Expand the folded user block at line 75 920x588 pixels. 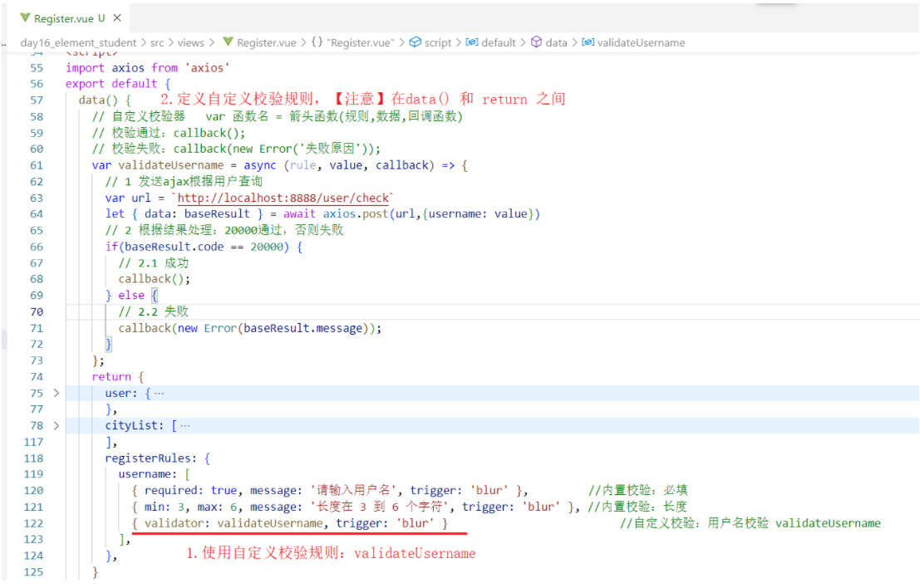[x=57, y=393]
